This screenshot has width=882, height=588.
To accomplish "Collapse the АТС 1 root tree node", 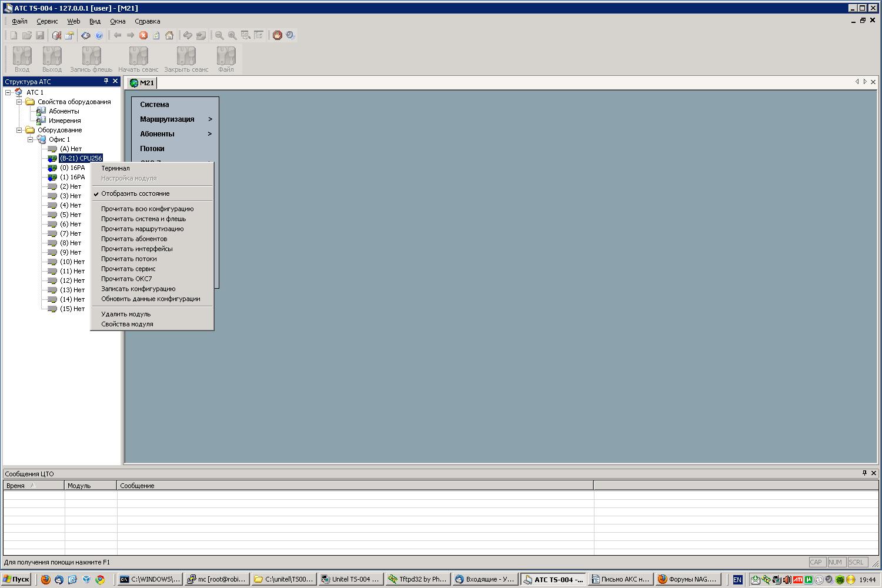I will click(8, 92).
